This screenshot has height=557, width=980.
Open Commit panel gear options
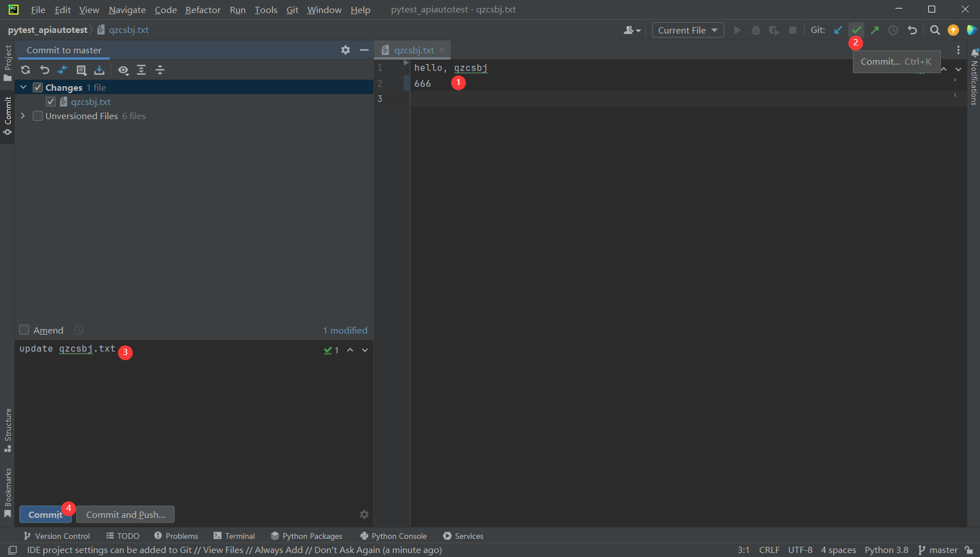pyautogui.click(x=346, y=50)
